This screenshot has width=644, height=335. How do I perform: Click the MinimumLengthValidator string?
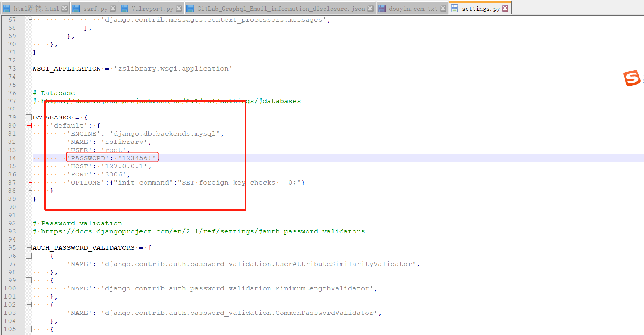(237, 288)
